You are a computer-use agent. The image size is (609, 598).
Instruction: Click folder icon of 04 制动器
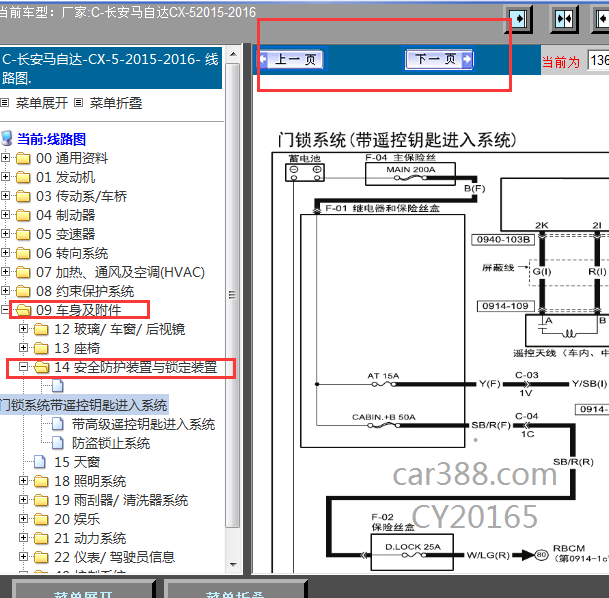click(23, 216)
